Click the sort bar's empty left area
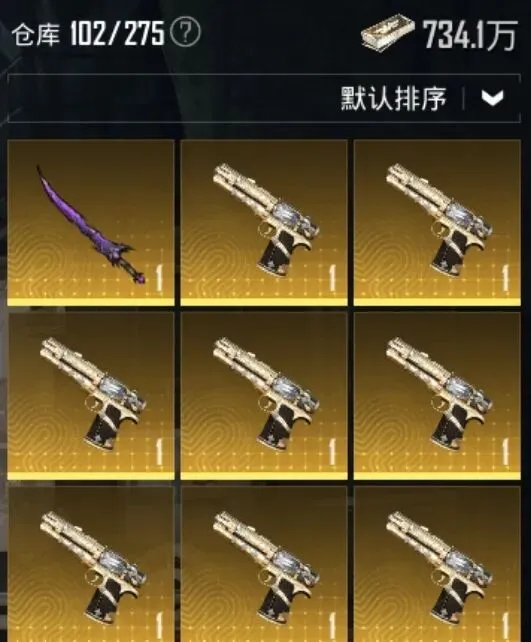 pyautogui.click(x=172, y=98)
